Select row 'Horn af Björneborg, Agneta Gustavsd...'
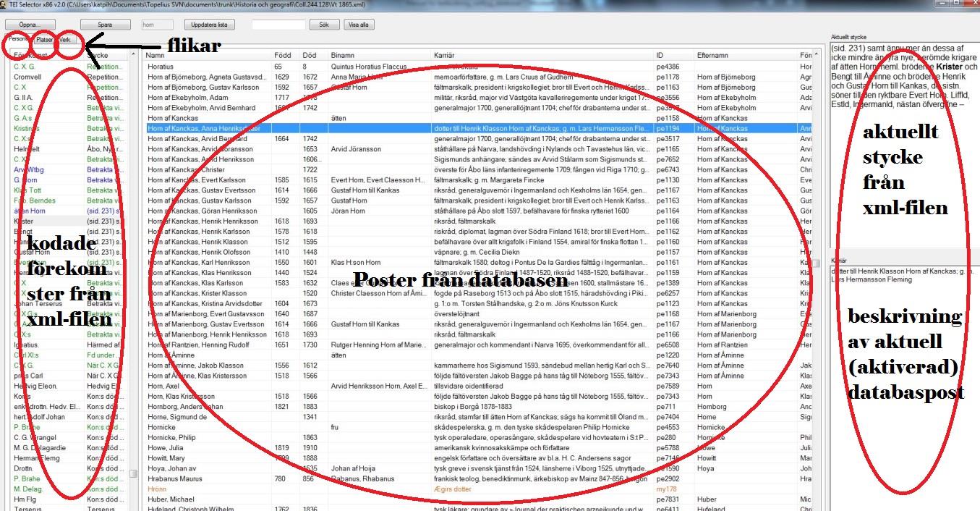 click(477, 77)
